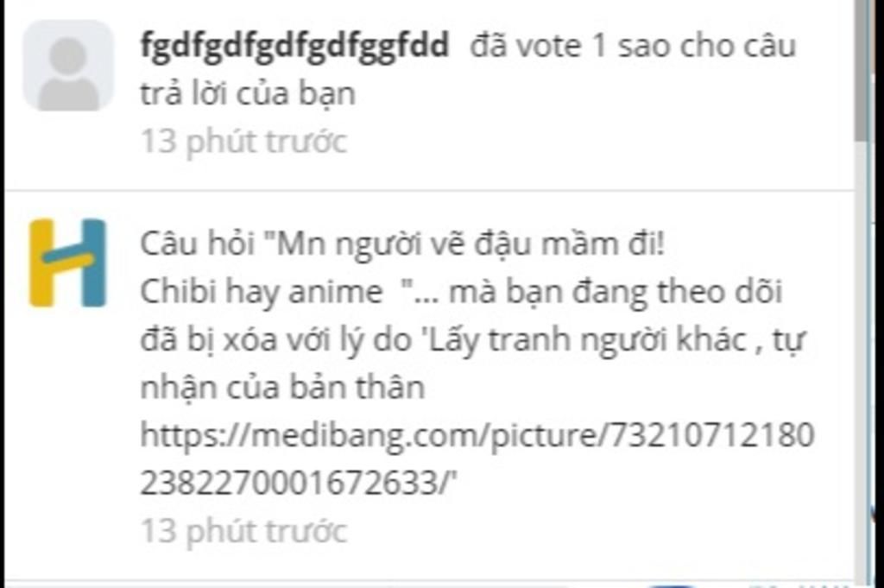Click the "1 sao" rating text
Viewport: 884px width, 588px height.
coord(633,45)
